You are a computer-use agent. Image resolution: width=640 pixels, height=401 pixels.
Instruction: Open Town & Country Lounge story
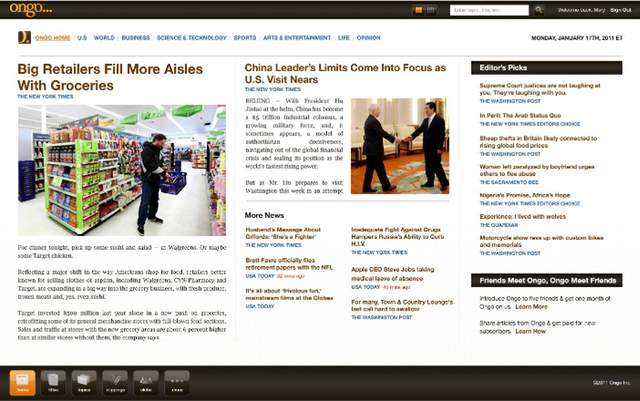coord(402,305)
